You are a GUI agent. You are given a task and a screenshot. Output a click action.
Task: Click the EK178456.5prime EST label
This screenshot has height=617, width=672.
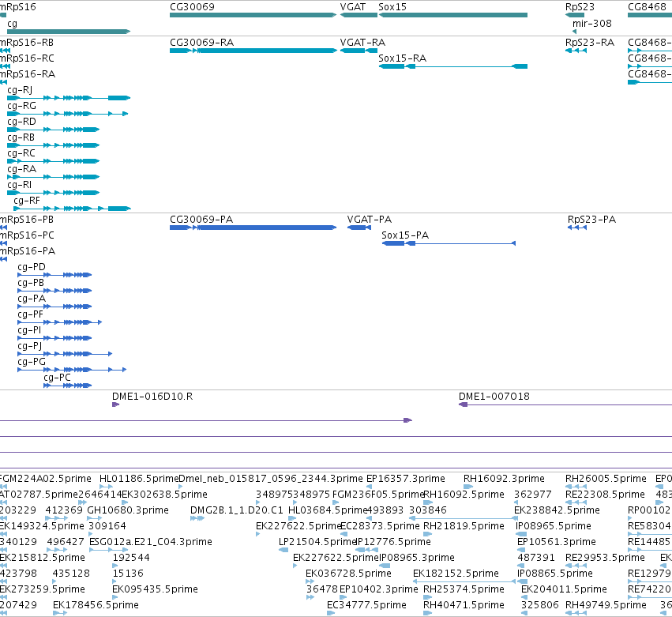(x=96, y=606)
